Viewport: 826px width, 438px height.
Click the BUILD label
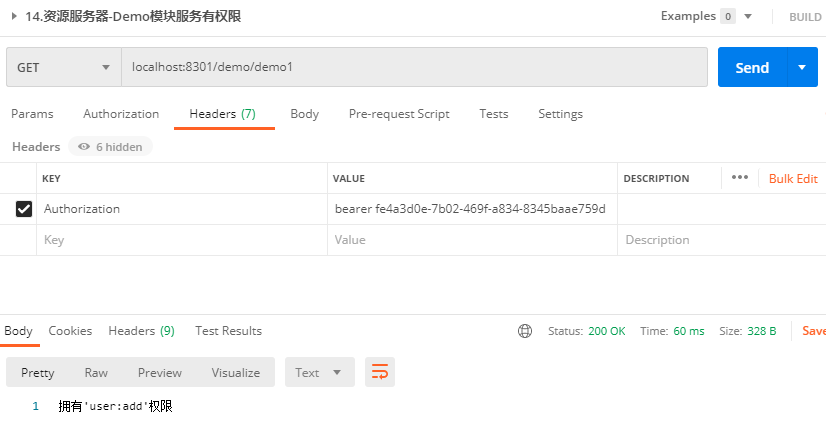[805, 17]
